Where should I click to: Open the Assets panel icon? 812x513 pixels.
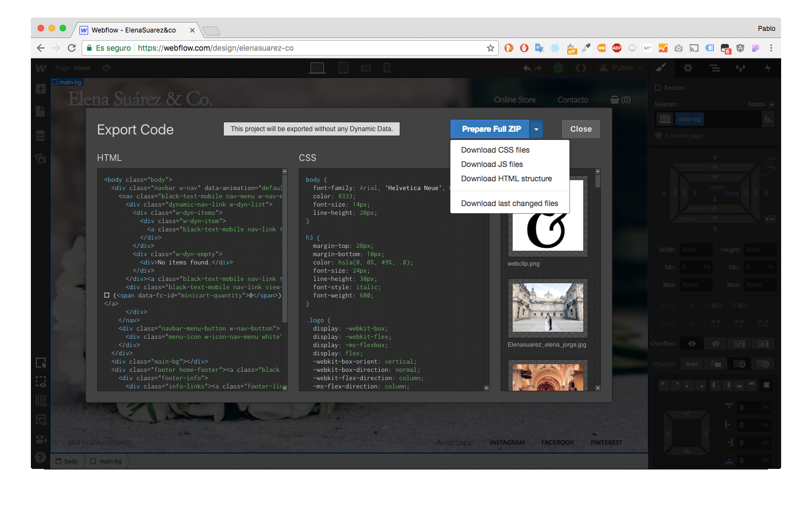click(x=40, y=158)
